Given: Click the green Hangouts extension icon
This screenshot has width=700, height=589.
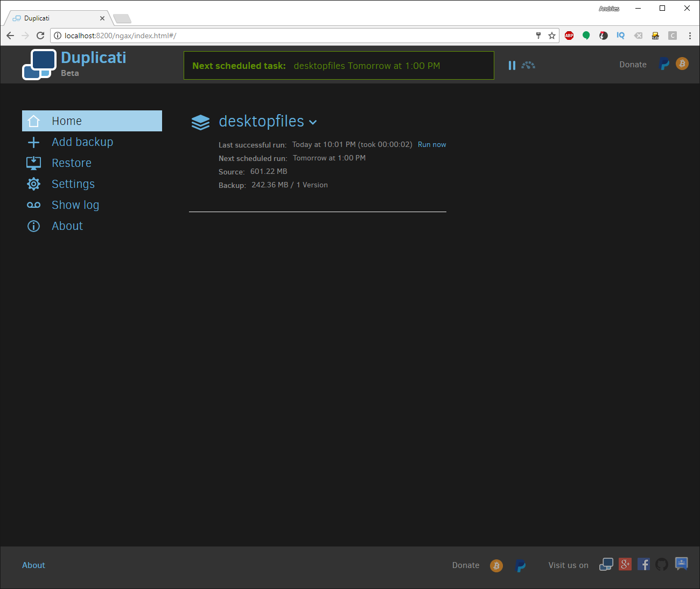Looking at the screenshot, I should pos(586,36).
